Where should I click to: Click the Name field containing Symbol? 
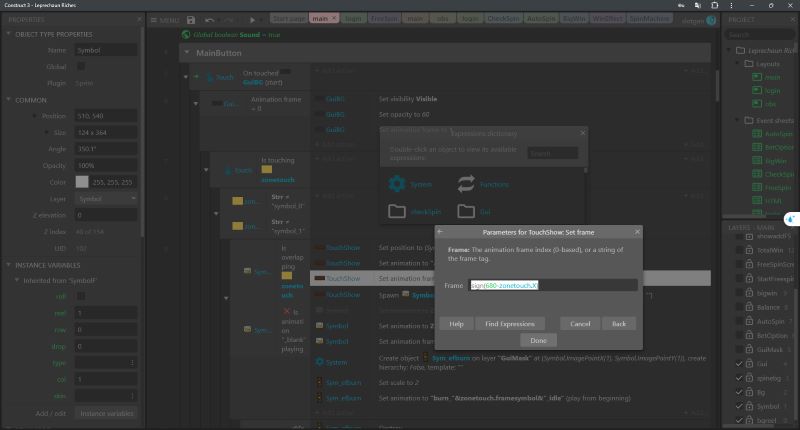(106, 50)
